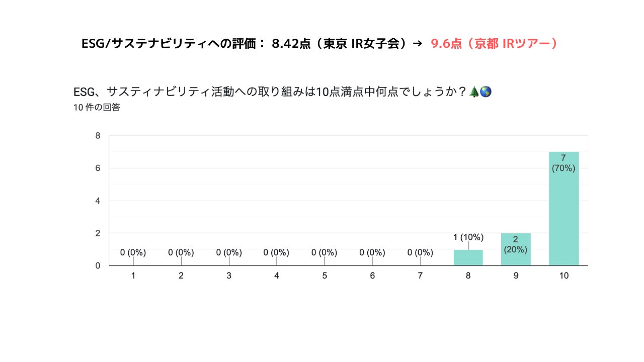Click the "1 (10%)" data label
Screen dimensions: 644x362
tap(468, 237)
